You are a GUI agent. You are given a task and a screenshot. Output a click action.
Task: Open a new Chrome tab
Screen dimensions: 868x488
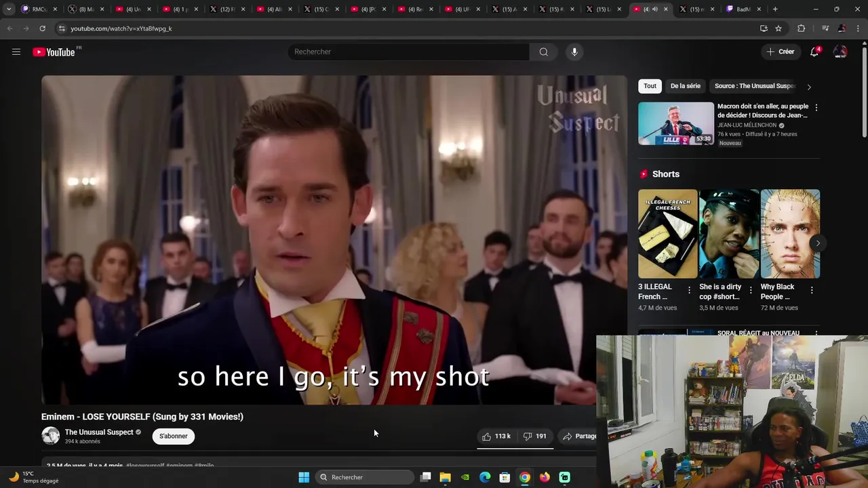tap(775, 9)
